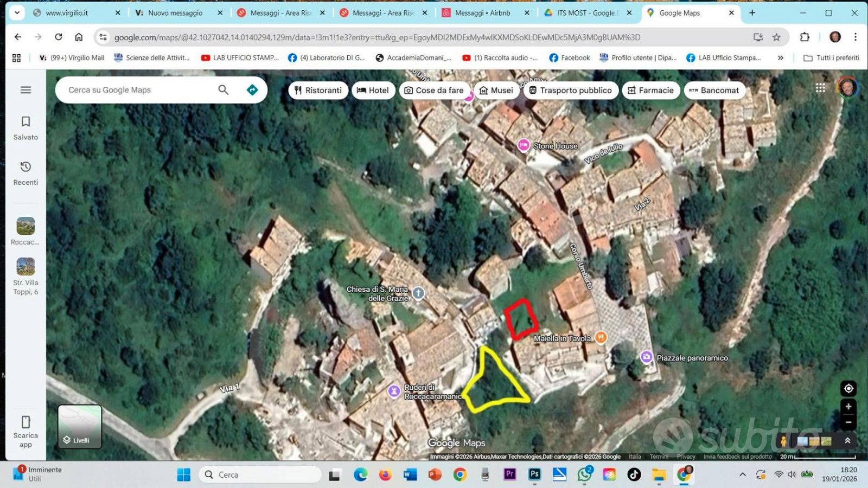Open the Privacy link in map footer
This screenshot has height=488, width=868.
click(x=686, y=457)
